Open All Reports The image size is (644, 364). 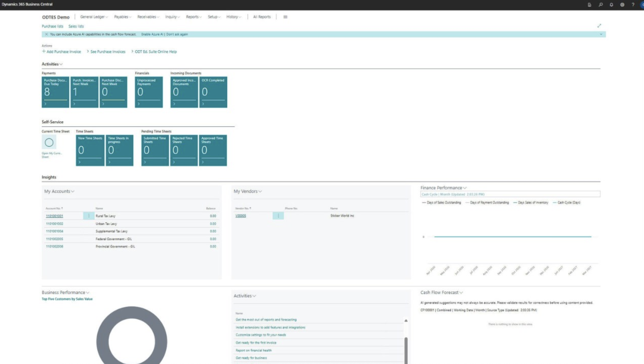(x=262, y=17)
